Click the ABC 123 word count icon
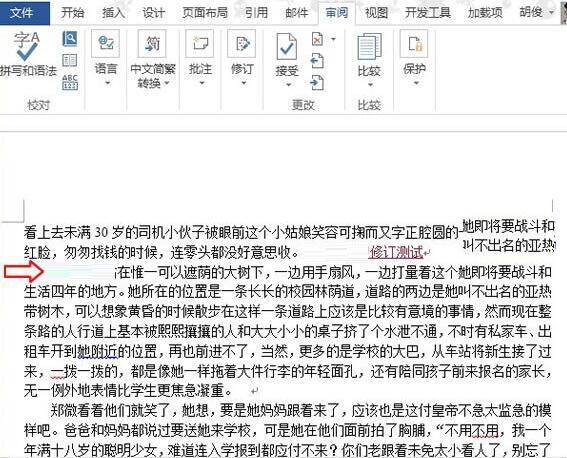This screenshot has width=567, height=458. point(70,82)
